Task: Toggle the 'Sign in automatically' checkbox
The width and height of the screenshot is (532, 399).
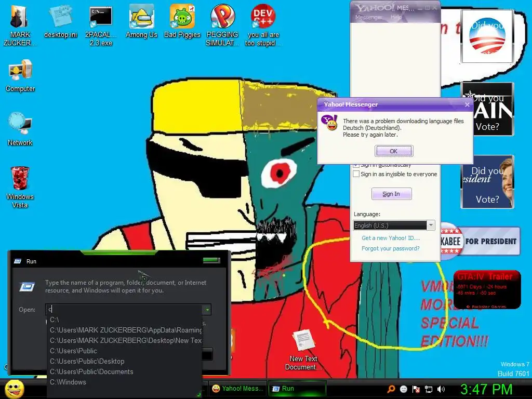Action: (x=356, y=165)
